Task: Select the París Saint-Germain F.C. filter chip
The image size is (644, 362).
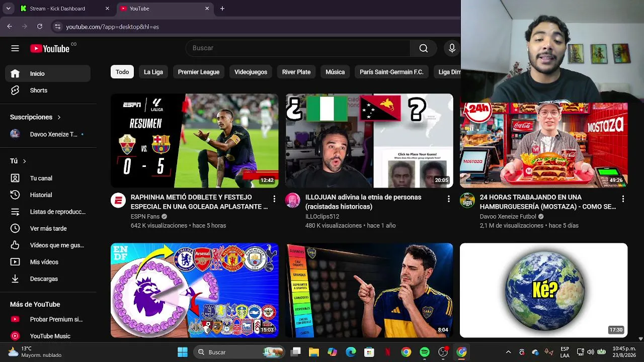Action: 391,72
